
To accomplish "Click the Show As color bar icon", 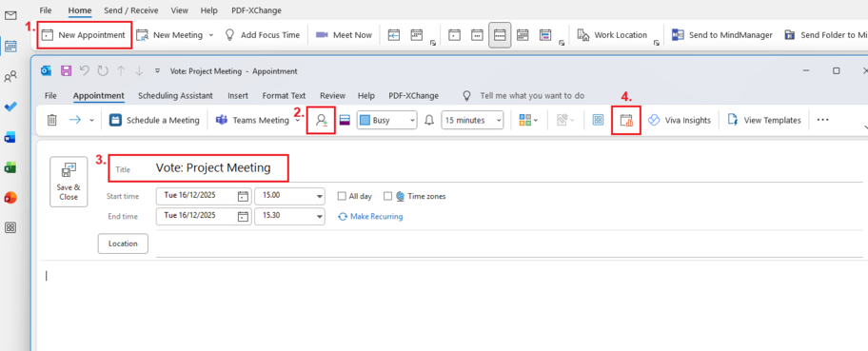I will click(345, 120).
